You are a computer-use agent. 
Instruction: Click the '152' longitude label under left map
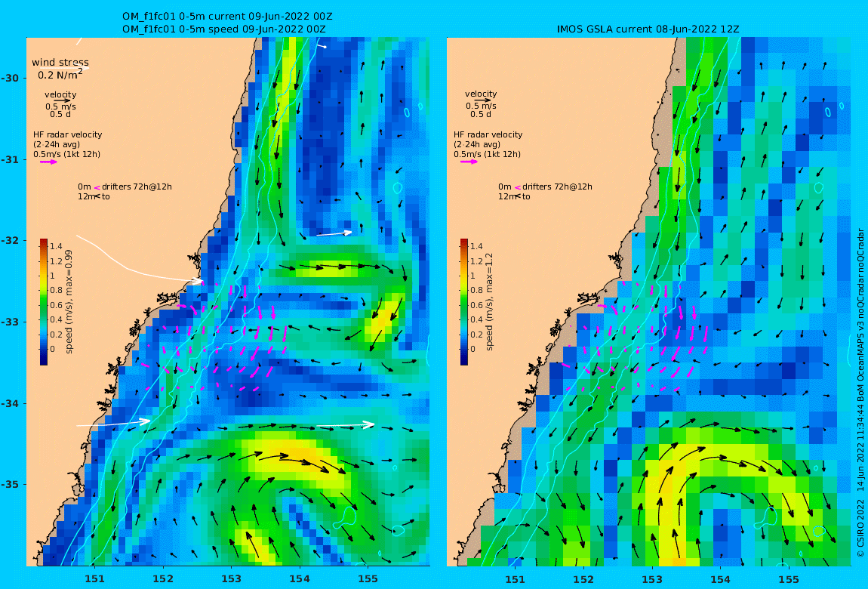click(x=163, y=579)
